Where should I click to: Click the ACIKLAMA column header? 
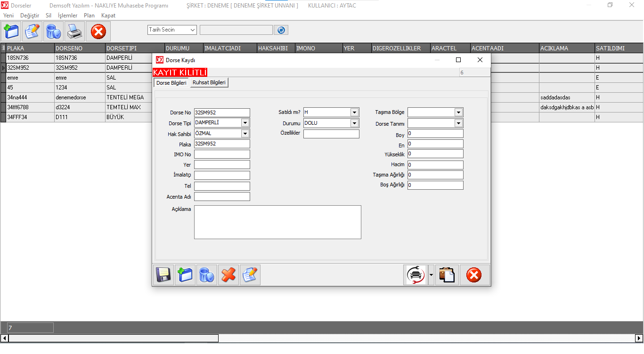click(x=567, y=48)
